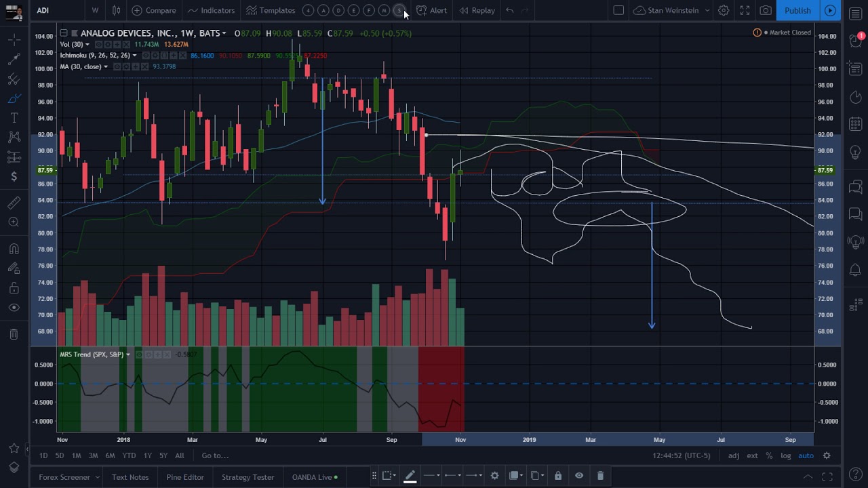Image resolution: width=868 pixels, height=488 pixels.
Task: Maximize the bottom panel
Action: [827, 477]
